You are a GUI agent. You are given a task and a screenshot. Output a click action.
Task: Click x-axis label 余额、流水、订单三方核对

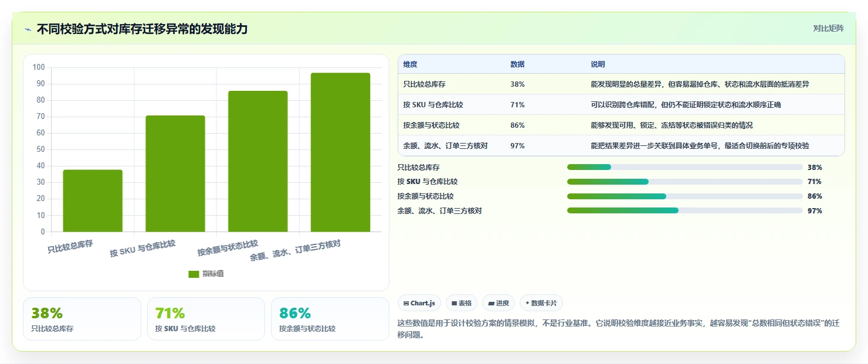tap(296, 250)
